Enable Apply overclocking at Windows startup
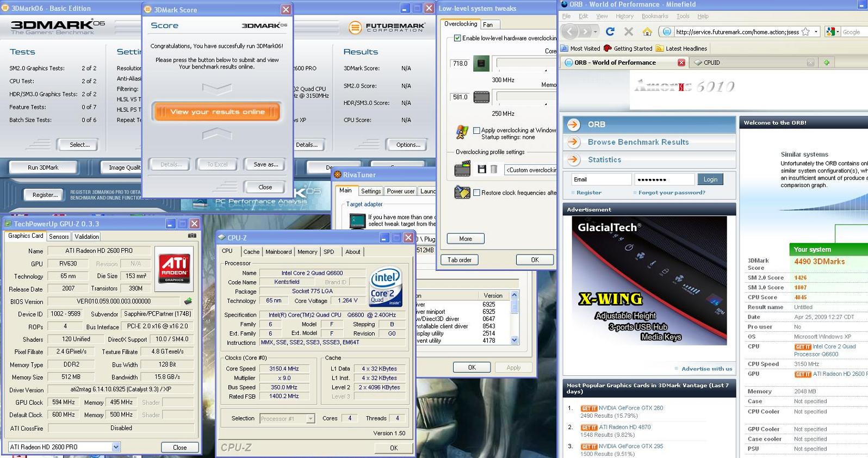Image resolution: width=868 pixels, height=458 pixels. click(x=476, y=131)
